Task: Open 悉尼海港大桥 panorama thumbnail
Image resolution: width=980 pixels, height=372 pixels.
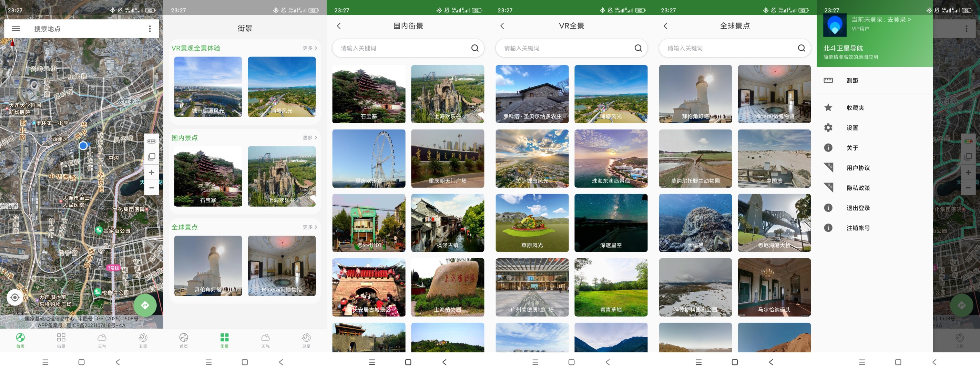Action: click(774, 223)
